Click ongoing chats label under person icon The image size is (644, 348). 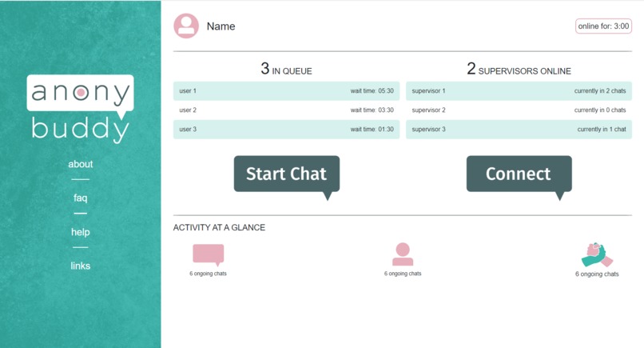point(403,274)
